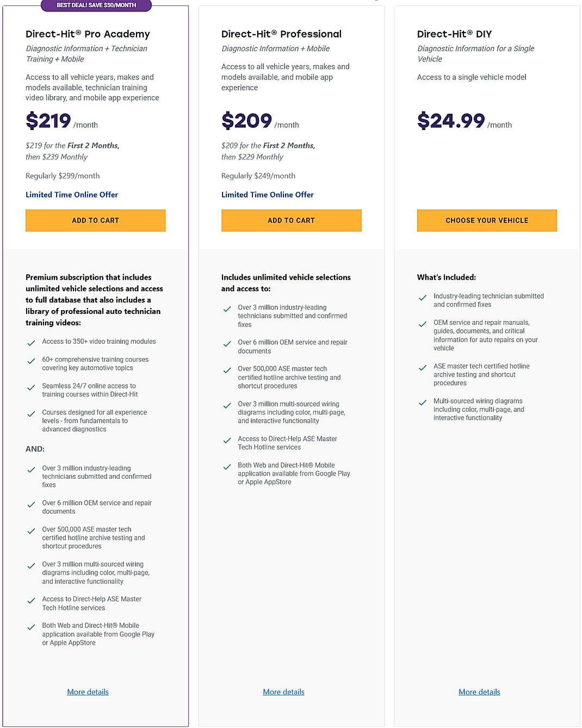Click checkmark beside "Industry-leading technician submitted and confirmed fixes"
The height and width of the screenshot is (728, 582).
(423, 298)
